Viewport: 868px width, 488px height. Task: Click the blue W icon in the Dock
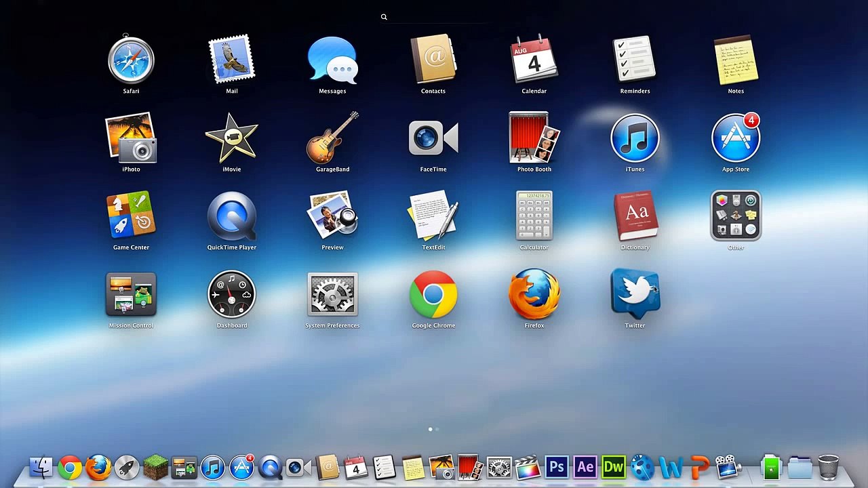671,467
